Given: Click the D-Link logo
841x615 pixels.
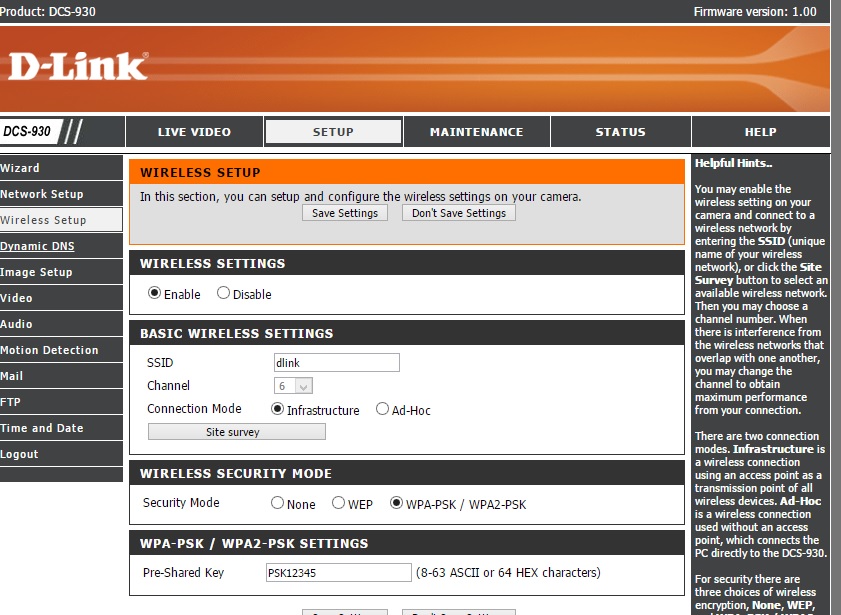Looking at the screenshot, I should point(78,66).
